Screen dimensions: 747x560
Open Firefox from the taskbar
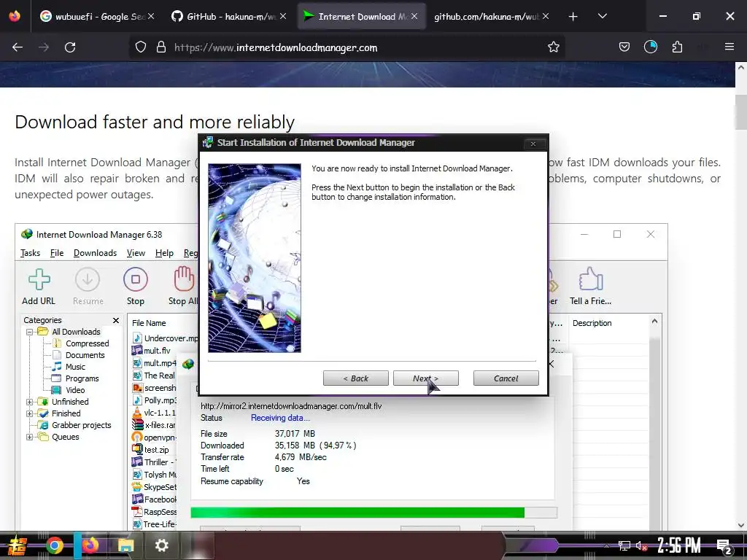click(x=90, y=545)
